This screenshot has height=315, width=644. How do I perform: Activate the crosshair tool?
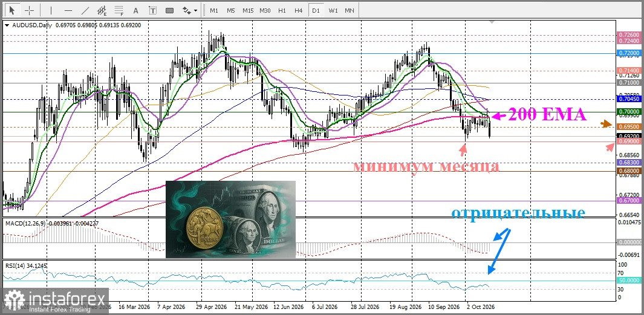30,10
